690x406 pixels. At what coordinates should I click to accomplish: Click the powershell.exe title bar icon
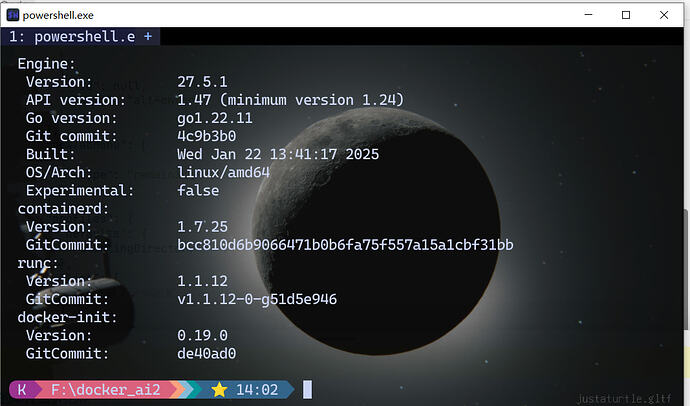pyautogui.click(x=13, y=15)
